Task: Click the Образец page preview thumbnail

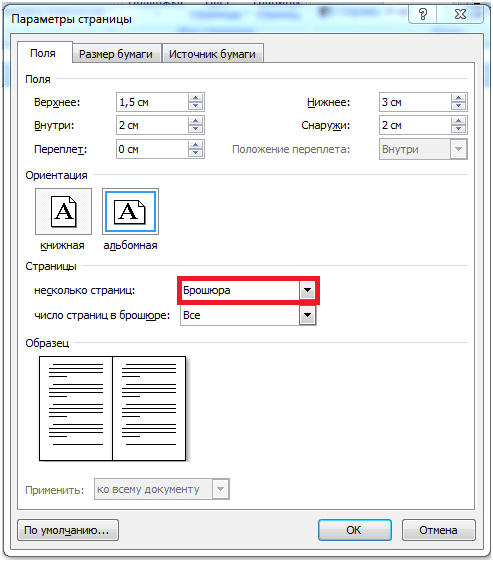Action: [x=113, y=408]
